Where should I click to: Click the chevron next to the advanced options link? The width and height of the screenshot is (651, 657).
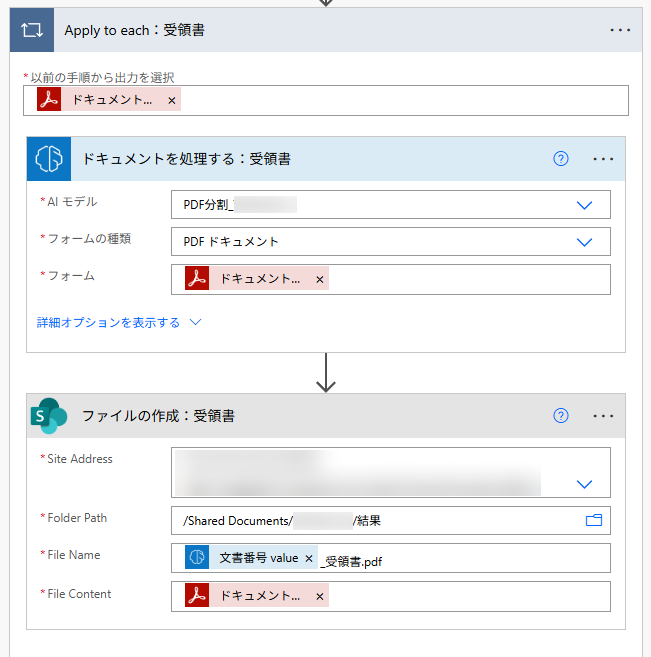click(x=196, y=322)
